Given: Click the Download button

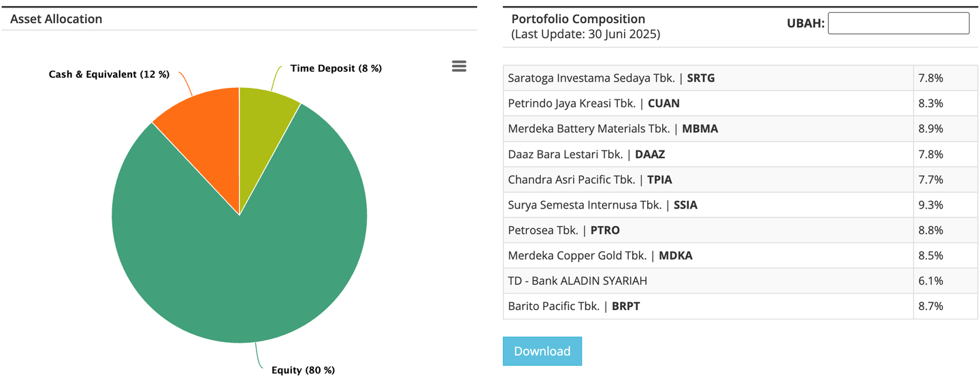Looking at the screenshot, I should point(542,351).
